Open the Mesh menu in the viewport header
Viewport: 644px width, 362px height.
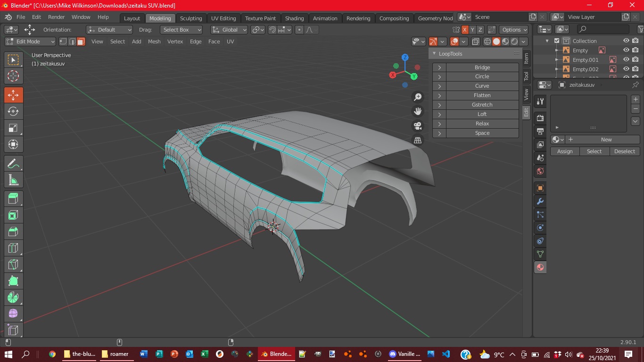pyautogui.click(x=154, y=41)
